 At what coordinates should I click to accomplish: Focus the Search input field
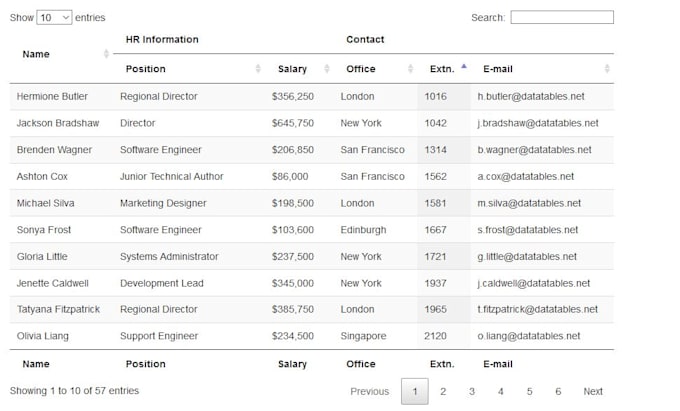pyautogui.click(x=562, y=17)
